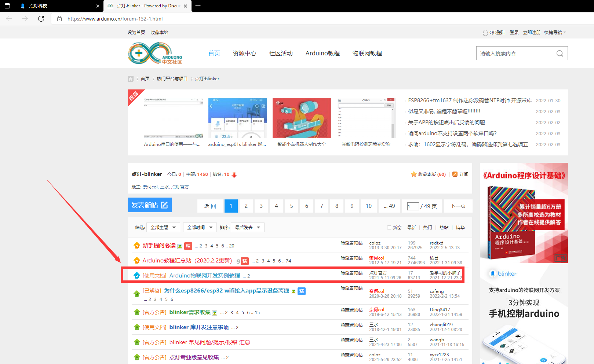Click the 登录 link

pos(514,33)
